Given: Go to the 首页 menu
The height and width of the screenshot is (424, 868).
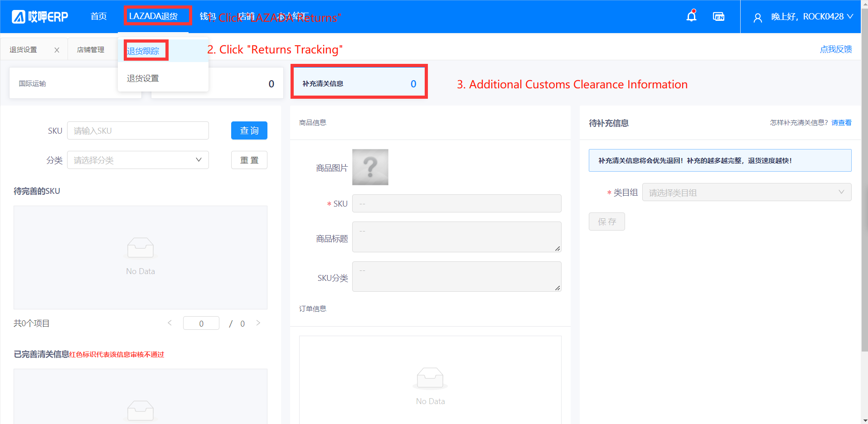Looking at the screenshot, I should [x=98, y=16].
